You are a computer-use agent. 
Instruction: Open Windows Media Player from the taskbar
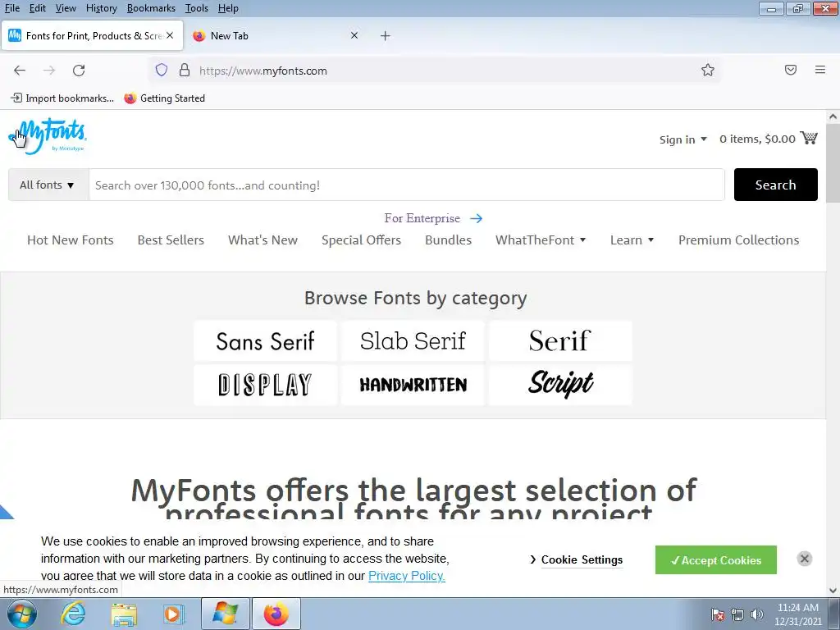click(x=174, y=614)
